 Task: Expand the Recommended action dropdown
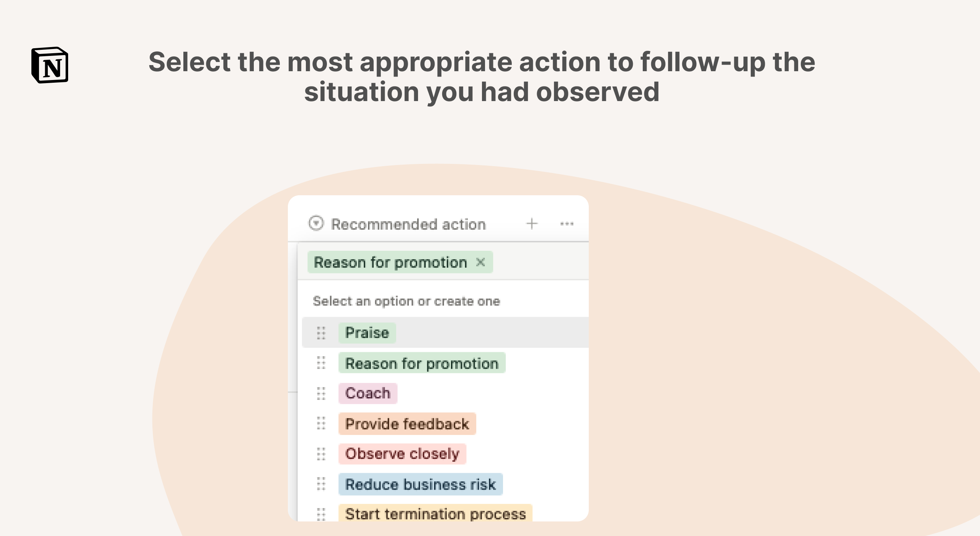click(316, 224)
